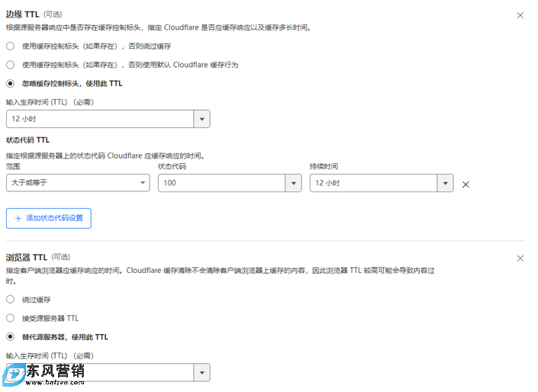Choose 替代源服务器，使用此 TTL option
Image resolution: width=538 pixels, height=392 pixels.
(11, 336)
